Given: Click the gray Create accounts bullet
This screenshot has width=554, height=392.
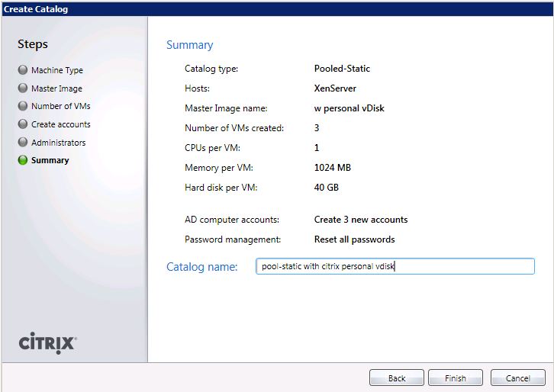Looking at the screenshot, I should pyautogui.click(x=23, y=124).
